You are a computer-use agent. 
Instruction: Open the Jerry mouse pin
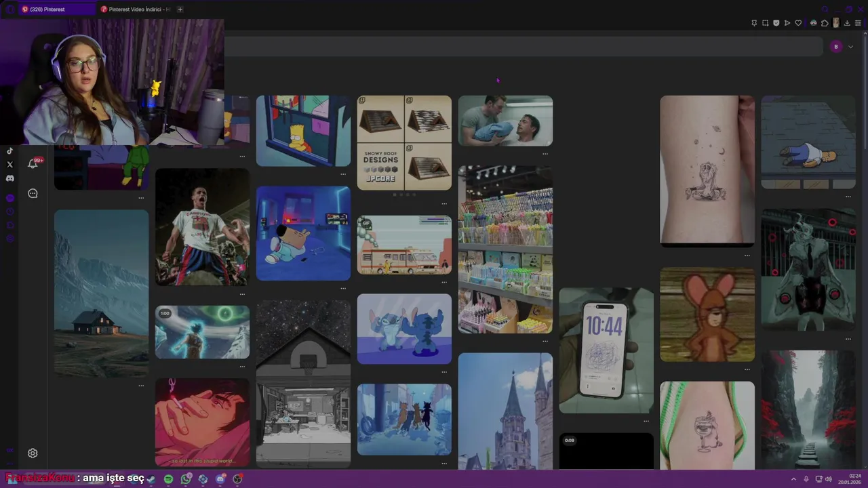click(x=707, y=315)
